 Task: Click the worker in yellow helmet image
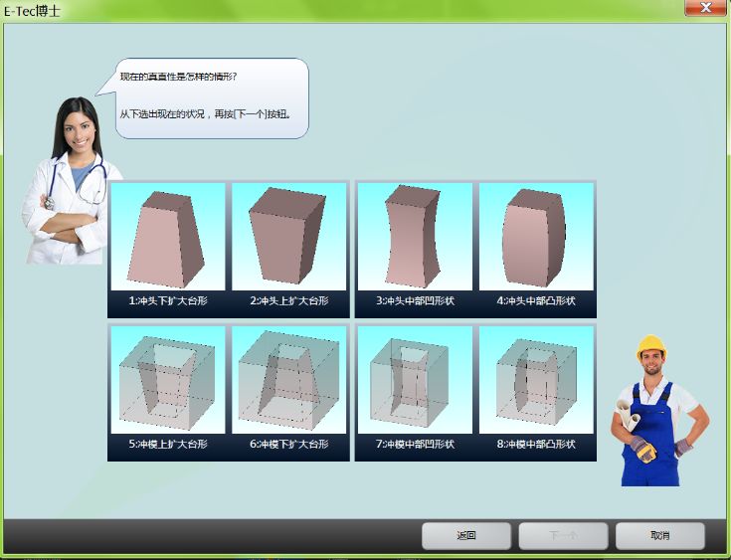tap(659, 411)
